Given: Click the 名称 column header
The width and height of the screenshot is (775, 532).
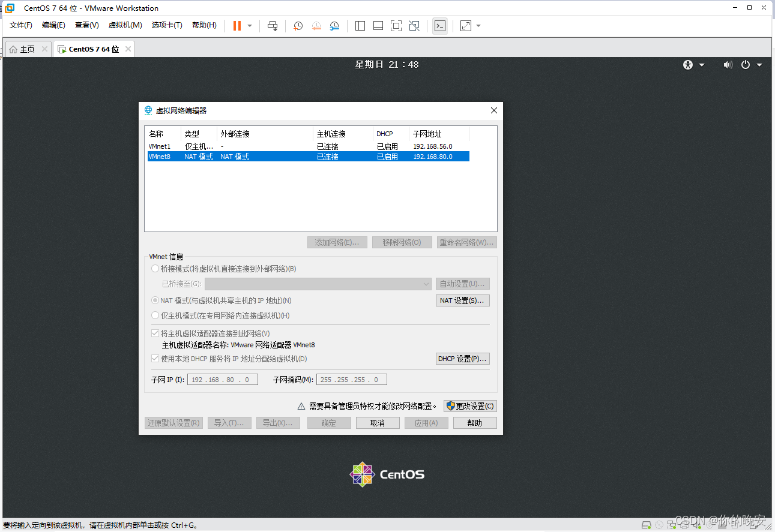Looking at the screenshot, I should pyautogui.click(x=163, y=134).
